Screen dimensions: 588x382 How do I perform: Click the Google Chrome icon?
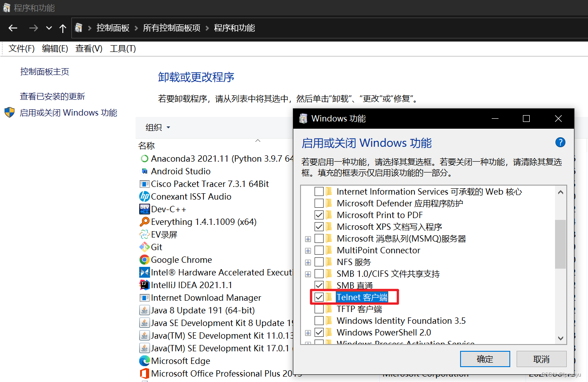point(144,260)
